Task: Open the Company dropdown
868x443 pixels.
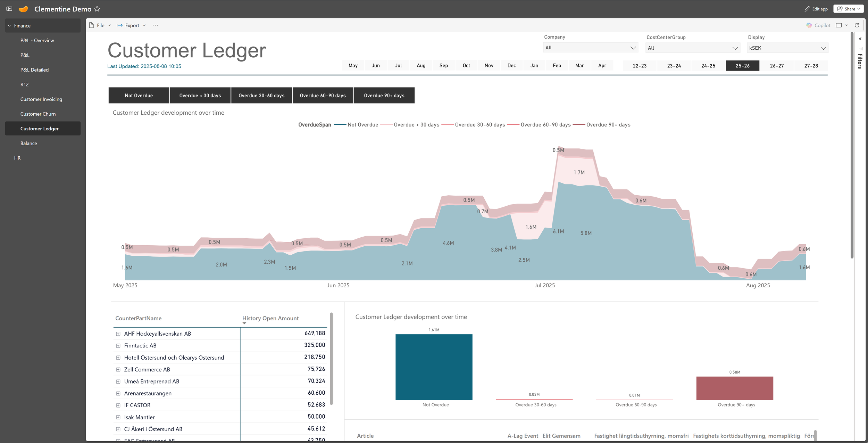Action: click(590, 48)
